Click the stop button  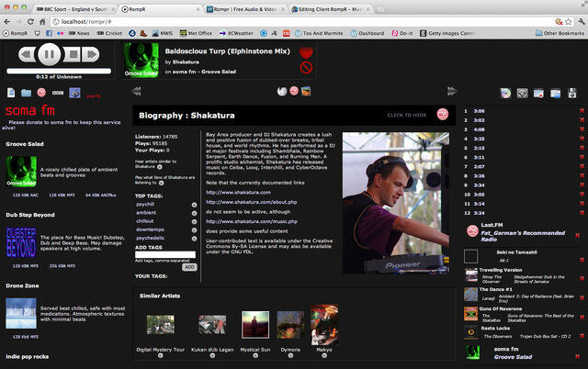(73, 55)
